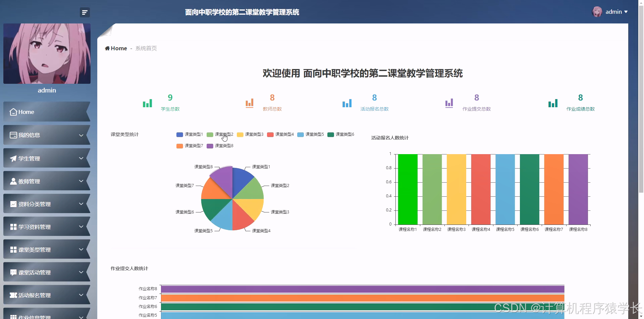644x319 pixels.
Task: Click admin name under sidebar avatar
Action: tap(47, 90)
